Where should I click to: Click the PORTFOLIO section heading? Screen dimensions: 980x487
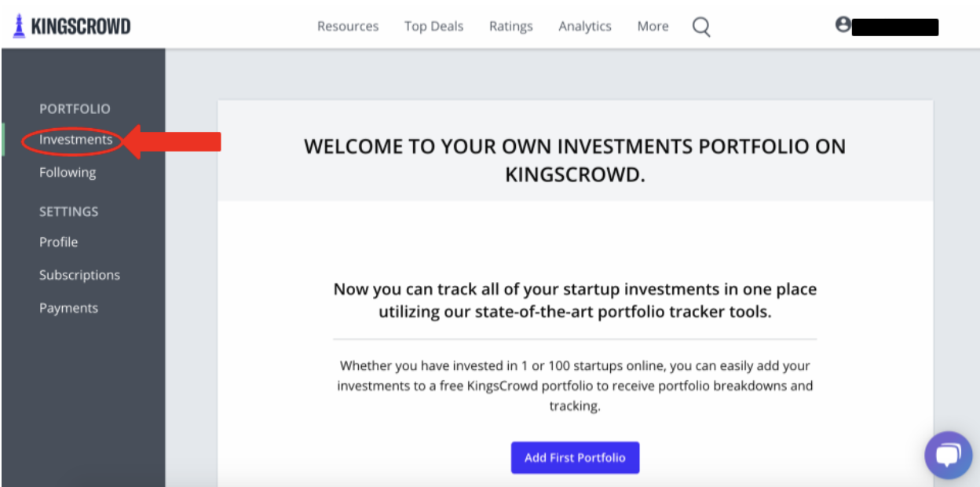point(75,109)
